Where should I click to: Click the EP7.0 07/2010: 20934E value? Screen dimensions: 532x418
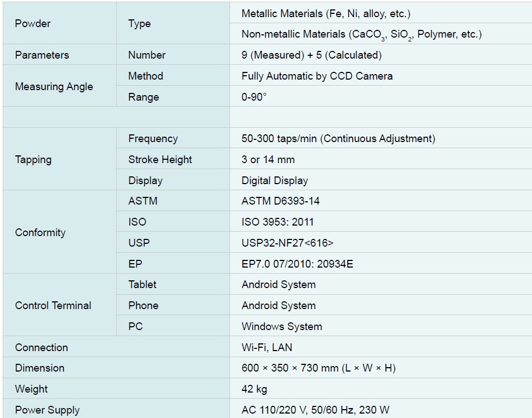click(297, 264)
